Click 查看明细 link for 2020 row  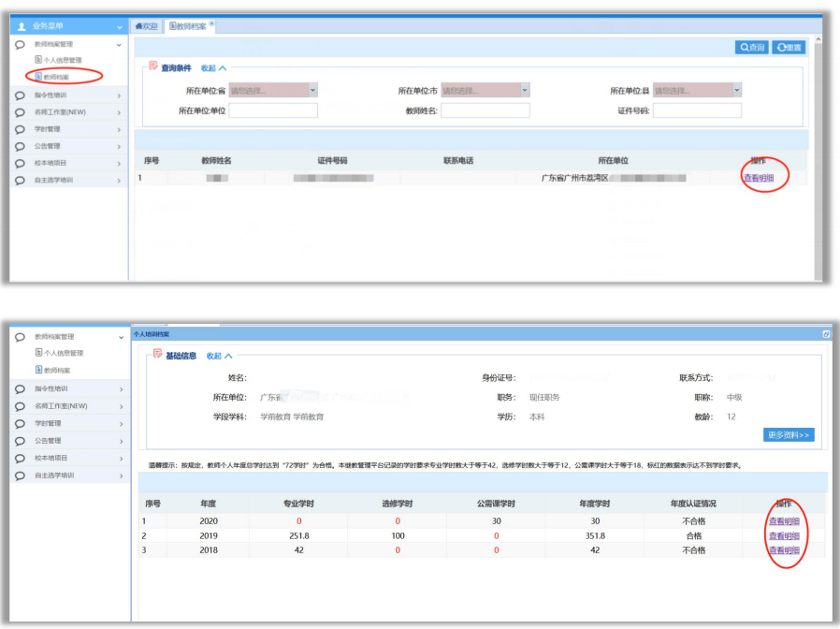pos(784,521)
